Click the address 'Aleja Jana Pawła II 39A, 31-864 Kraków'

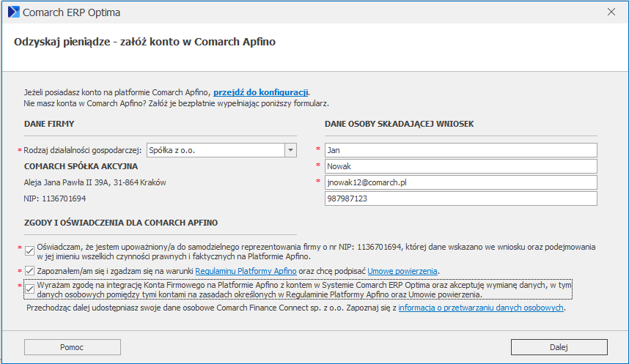click(95, 183)
